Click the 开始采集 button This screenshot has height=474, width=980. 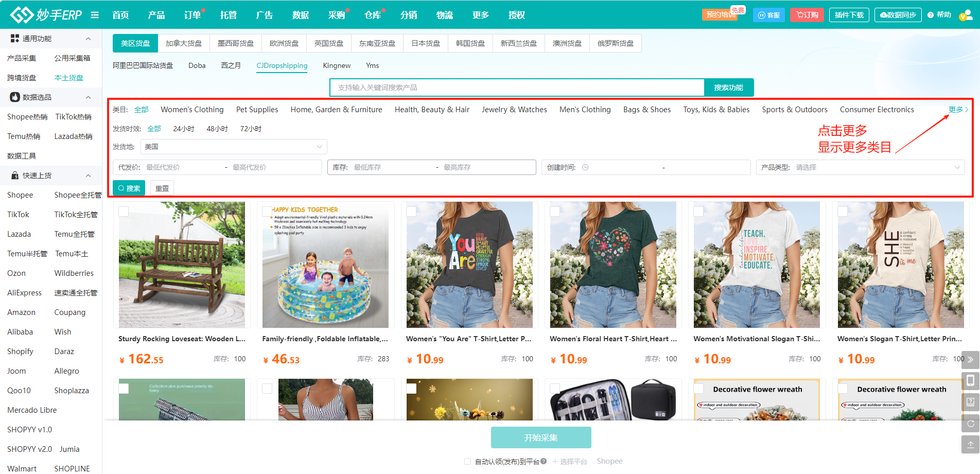point(541,437)
